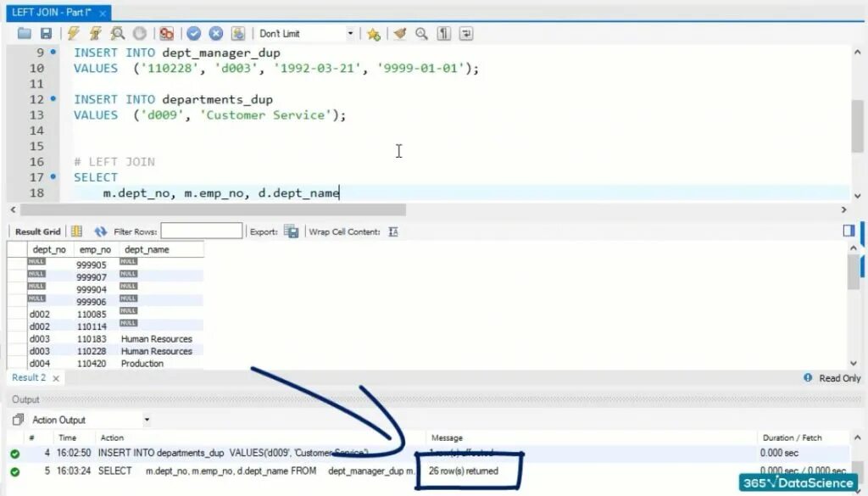Screen dimensions: 868x496
Task: Click the dept_no column header
Action: pyautogui.click(x=50, y=249)
